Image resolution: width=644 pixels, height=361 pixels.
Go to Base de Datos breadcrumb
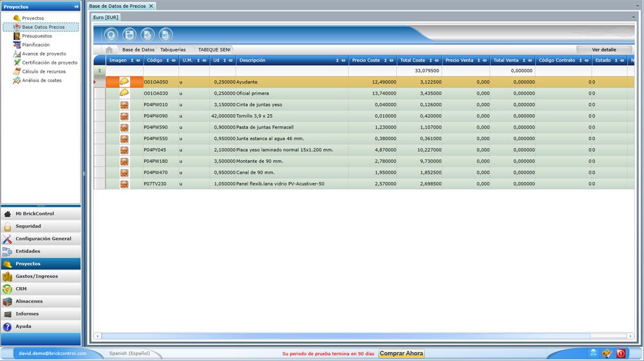(138, 50)
